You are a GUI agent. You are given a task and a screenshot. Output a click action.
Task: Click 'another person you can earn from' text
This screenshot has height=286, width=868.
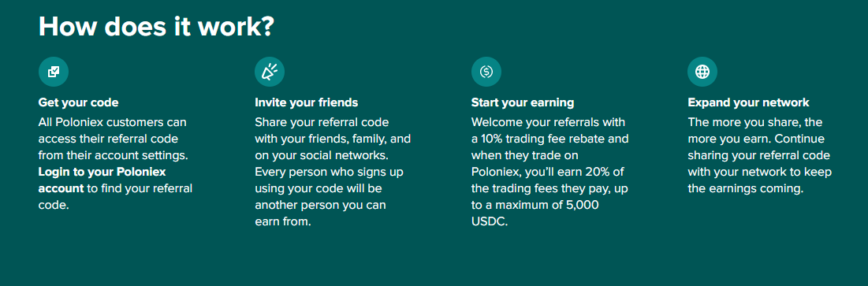[x=321, y=214]
